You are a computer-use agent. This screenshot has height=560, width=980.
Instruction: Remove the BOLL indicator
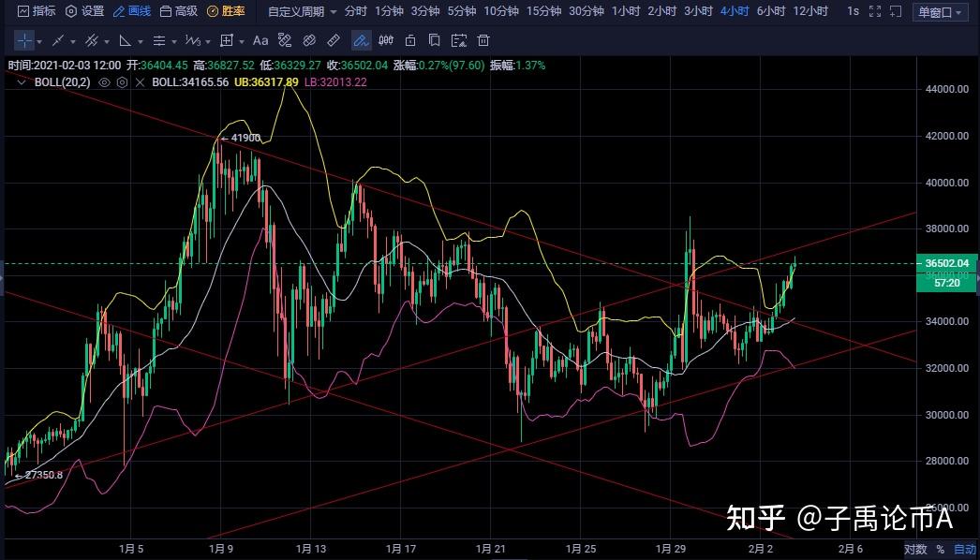140,81
